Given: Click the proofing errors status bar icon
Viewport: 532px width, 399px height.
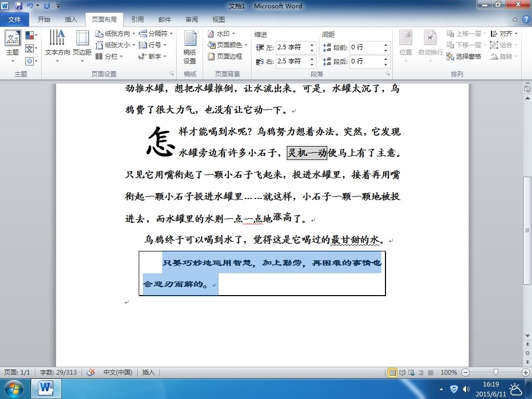Looking at the screenshot, I should pos(90,373).
